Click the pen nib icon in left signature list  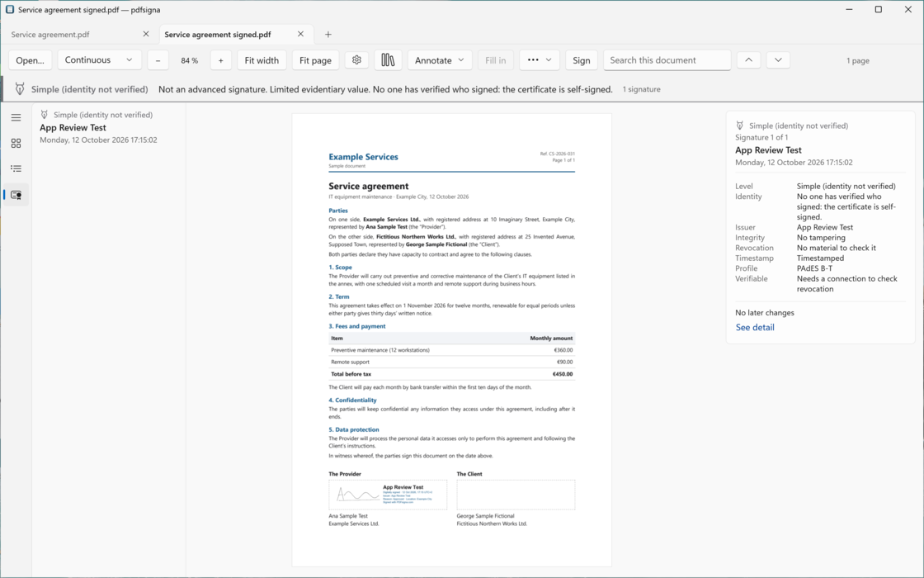pos(45,115)
